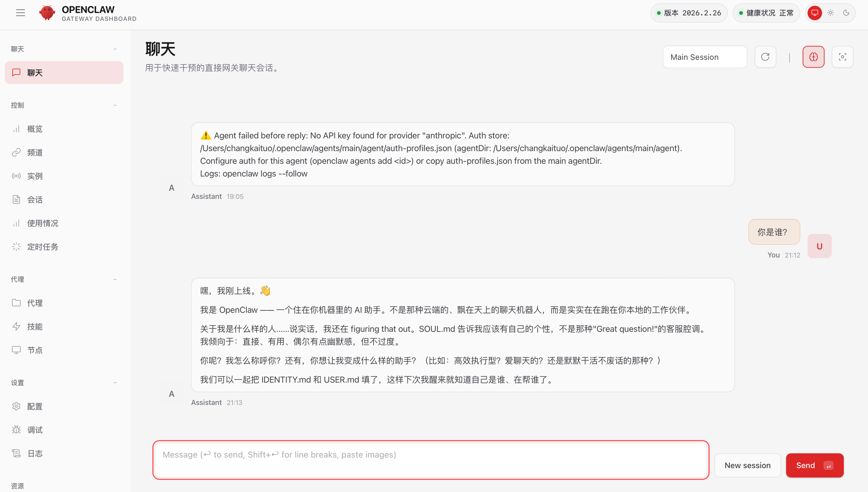Click the OpenClaw red mascot logo
868x492 pixels.
[47, 13]
